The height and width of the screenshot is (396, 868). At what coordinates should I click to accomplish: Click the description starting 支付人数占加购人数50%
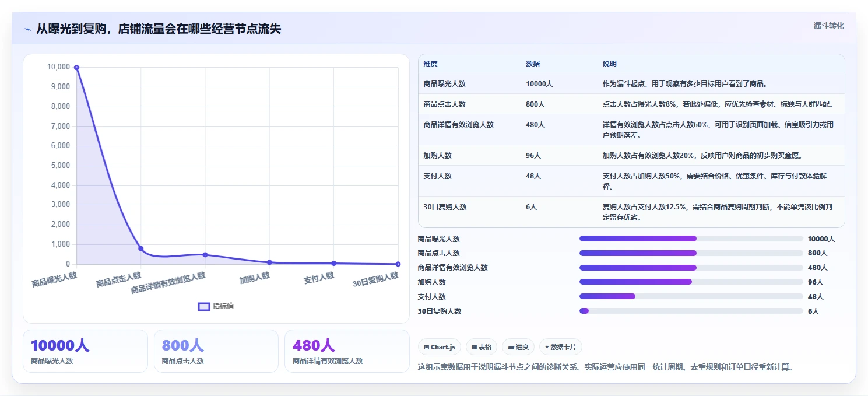[x=715, y=181]
